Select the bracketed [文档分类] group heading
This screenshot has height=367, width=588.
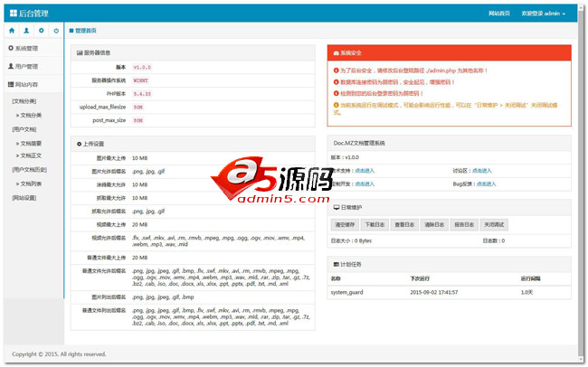pyautogui.click(x=24, y=101)
